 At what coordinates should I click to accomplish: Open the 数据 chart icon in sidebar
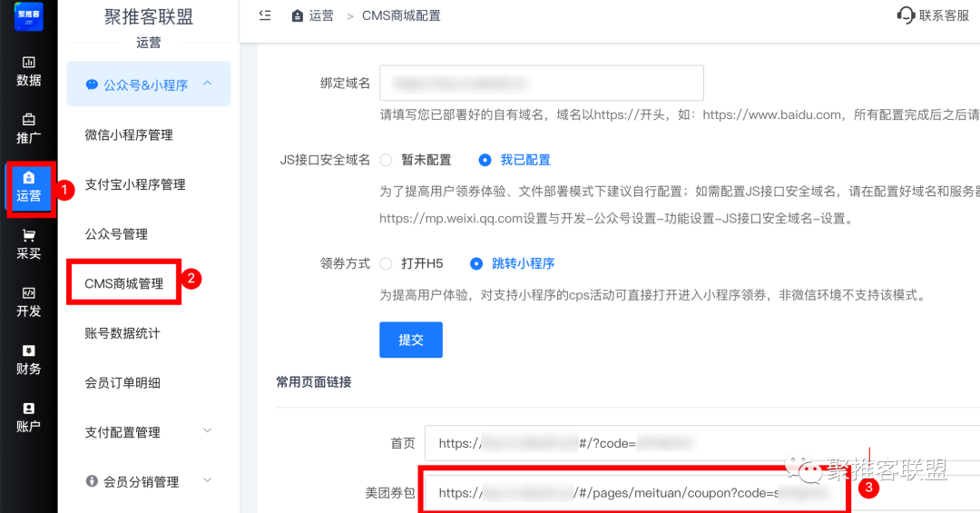coord(29,62)
